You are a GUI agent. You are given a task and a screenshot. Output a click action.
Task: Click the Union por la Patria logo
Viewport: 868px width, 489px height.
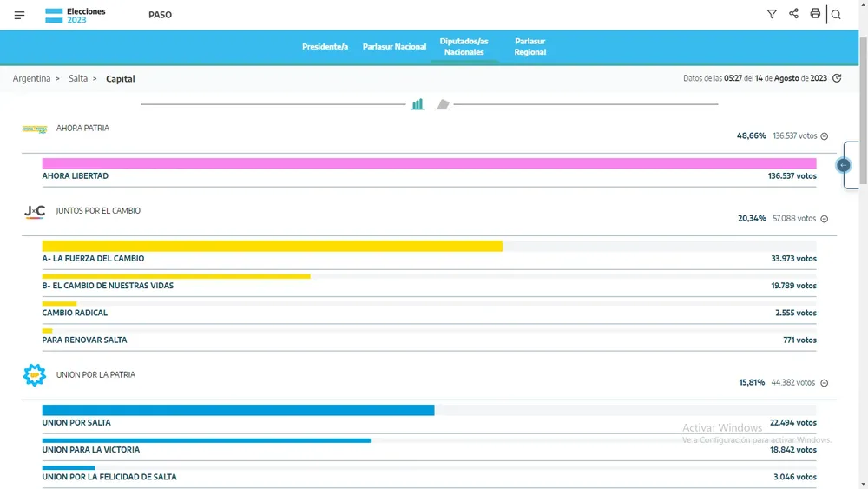34,375
